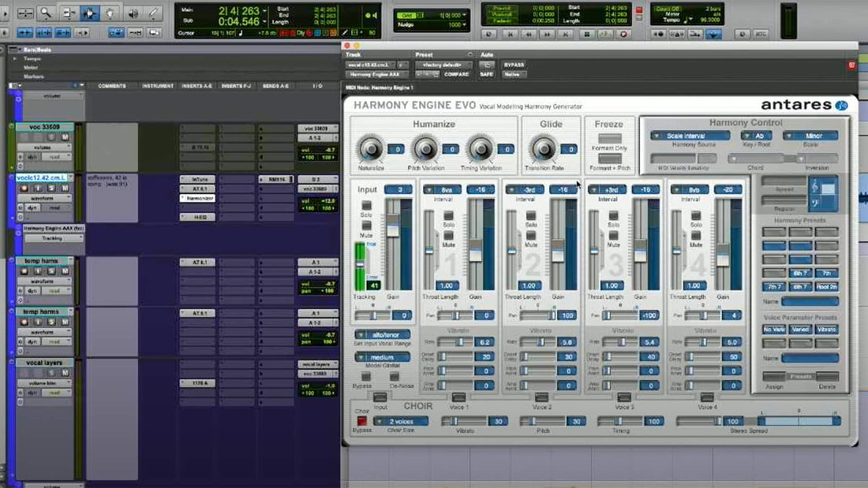This screenshot has width=868, height=488.
Task: Solo harmony Voice 1
Action: 448,216
